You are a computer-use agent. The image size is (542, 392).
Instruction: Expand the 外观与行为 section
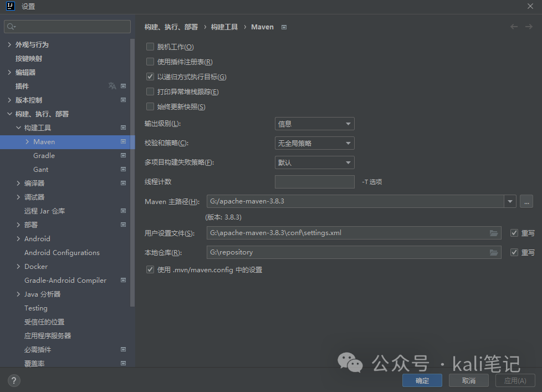pyautogui.click(x=9, y=44)
